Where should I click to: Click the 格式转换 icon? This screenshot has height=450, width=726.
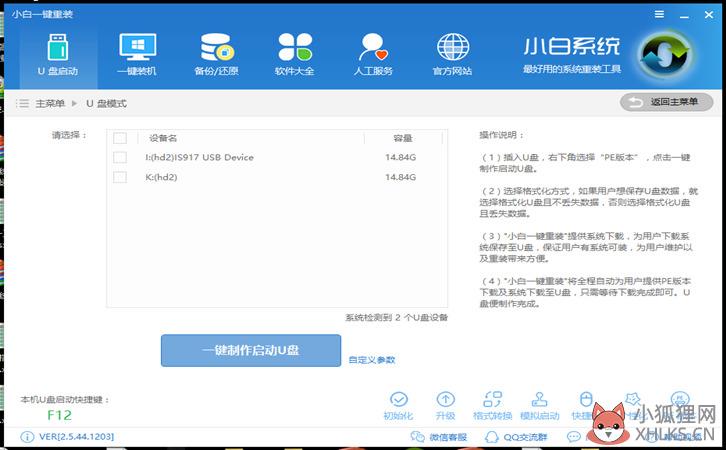point(492,399)
